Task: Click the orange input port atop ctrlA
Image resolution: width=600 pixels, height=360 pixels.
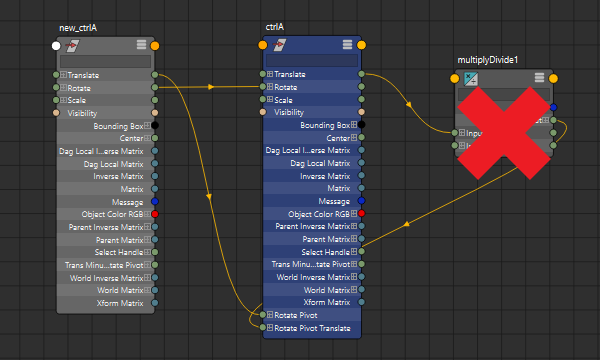Action: click(262, 45)
